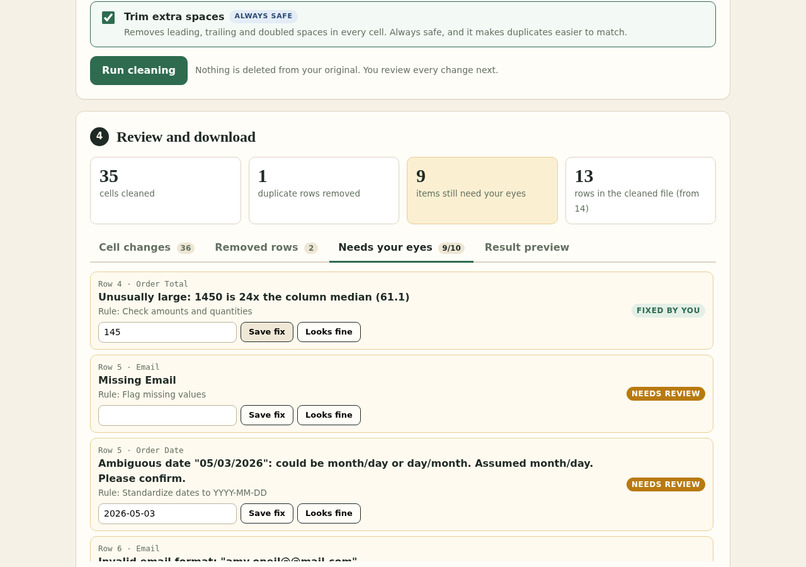
Task: Click the step 4 number circle
Action: [99, 137]
